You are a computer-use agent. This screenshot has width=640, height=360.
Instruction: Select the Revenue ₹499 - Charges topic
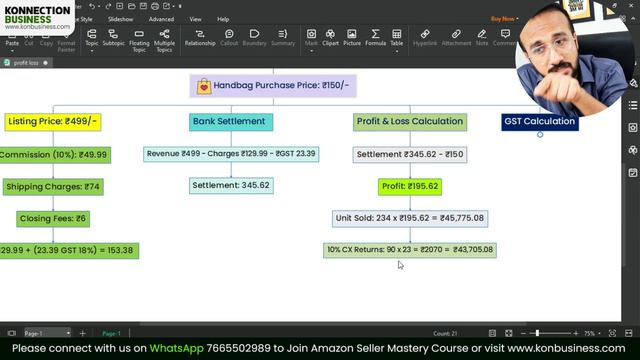coord(231,154)
